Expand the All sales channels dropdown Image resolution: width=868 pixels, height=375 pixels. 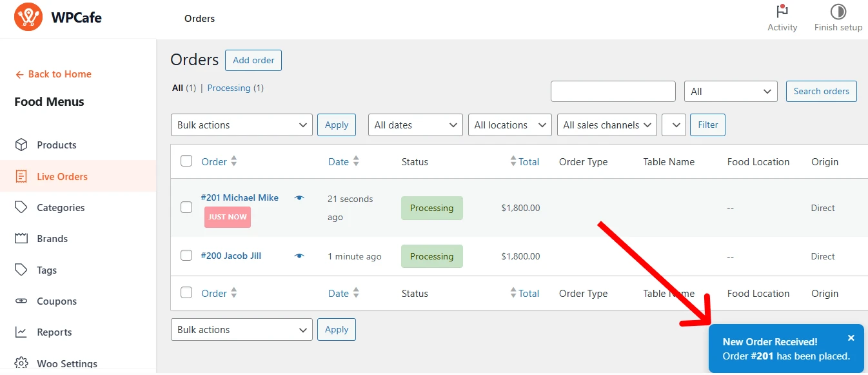(607, 125)
